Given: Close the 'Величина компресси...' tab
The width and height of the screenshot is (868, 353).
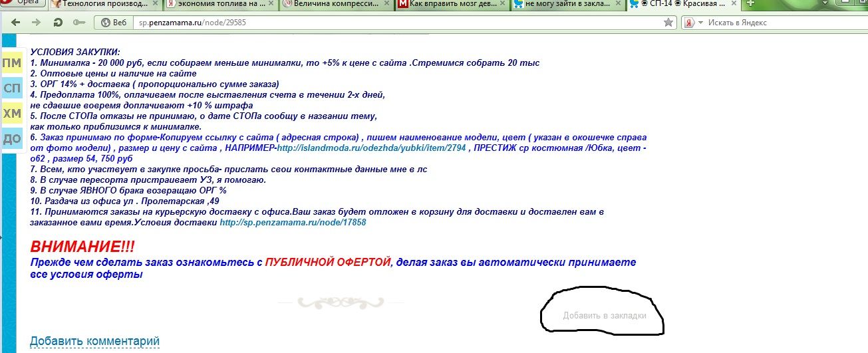Looking at the screenshot, I should coord(388,4).
